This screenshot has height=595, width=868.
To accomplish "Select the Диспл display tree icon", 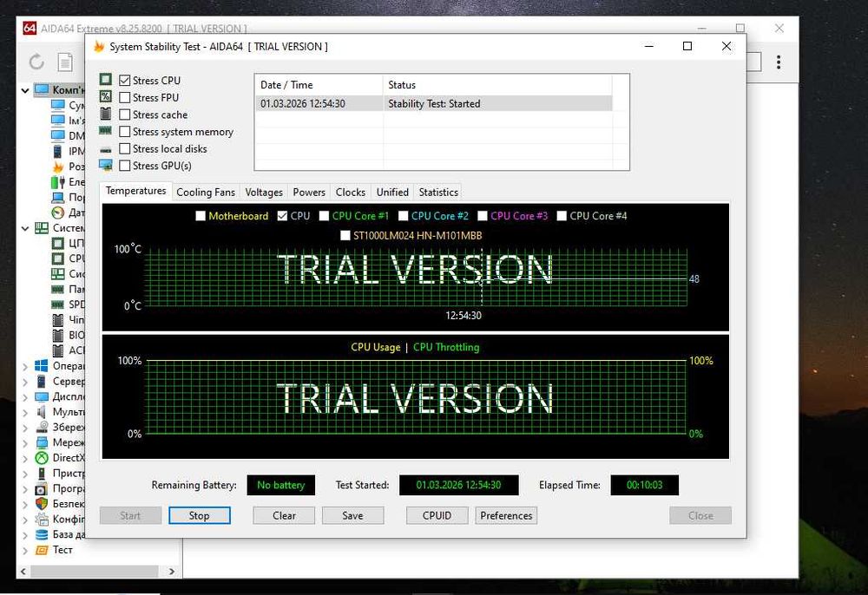I will coord(42,396).
